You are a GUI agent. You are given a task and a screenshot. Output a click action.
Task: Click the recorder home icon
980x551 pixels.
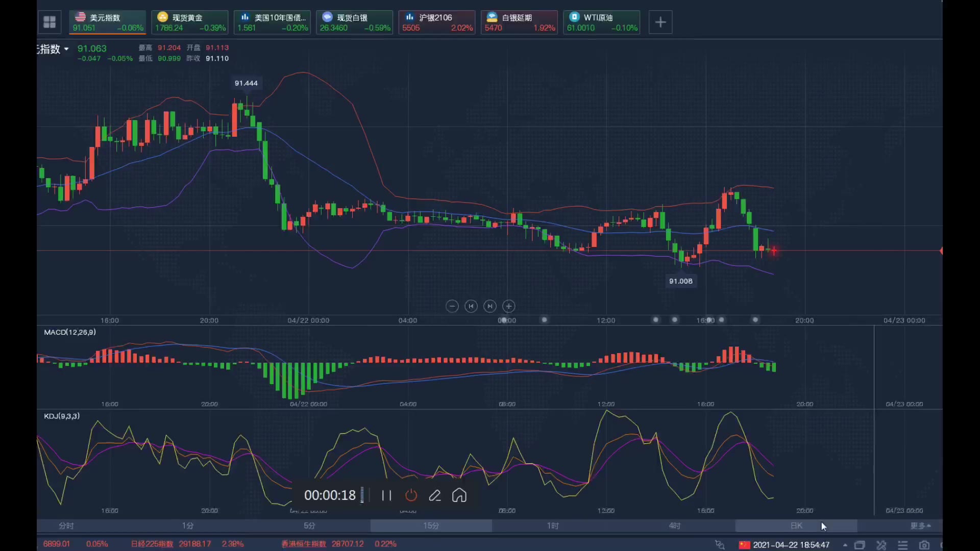pos(459,495)
